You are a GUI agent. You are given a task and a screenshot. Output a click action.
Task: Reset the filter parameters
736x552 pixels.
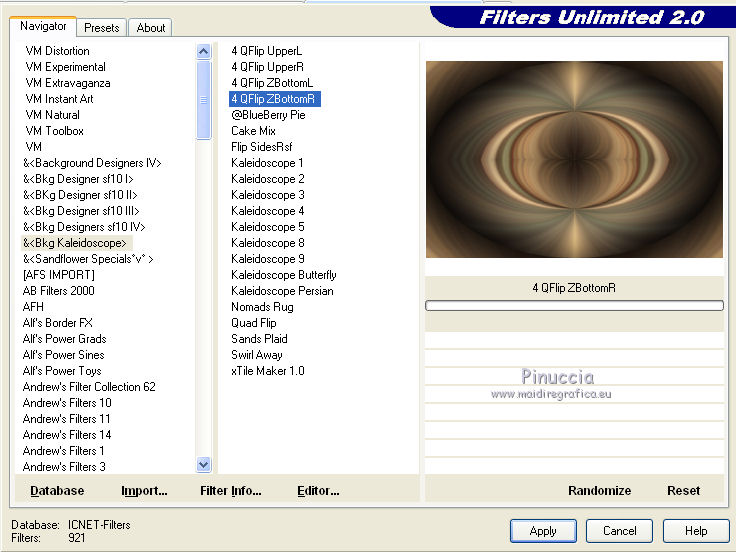tap(683, 490)
